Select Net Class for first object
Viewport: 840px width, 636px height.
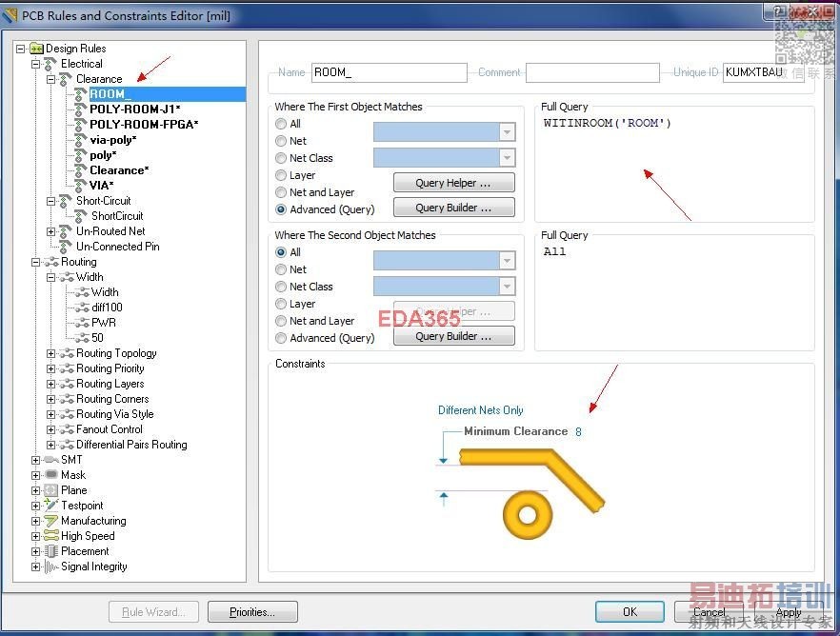[x=281, y=158]
